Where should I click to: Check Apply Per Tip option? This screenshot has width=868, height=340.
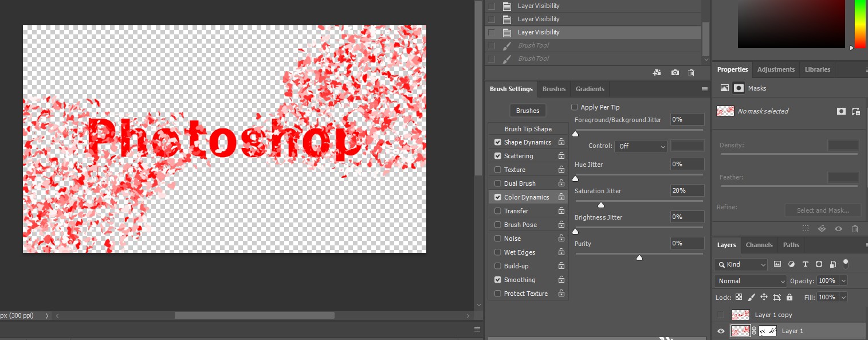(x=575, y=107)
